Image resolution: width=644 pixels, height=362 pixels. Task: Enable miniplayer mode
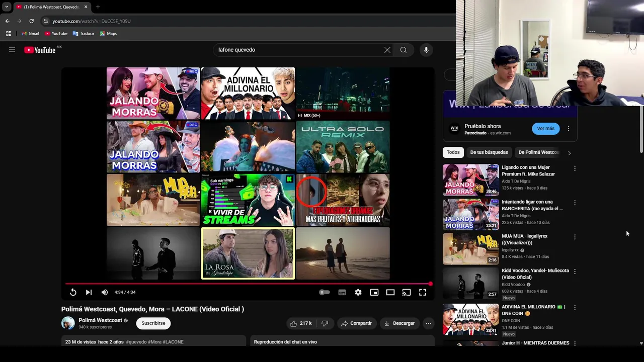(x=374, y=292)
